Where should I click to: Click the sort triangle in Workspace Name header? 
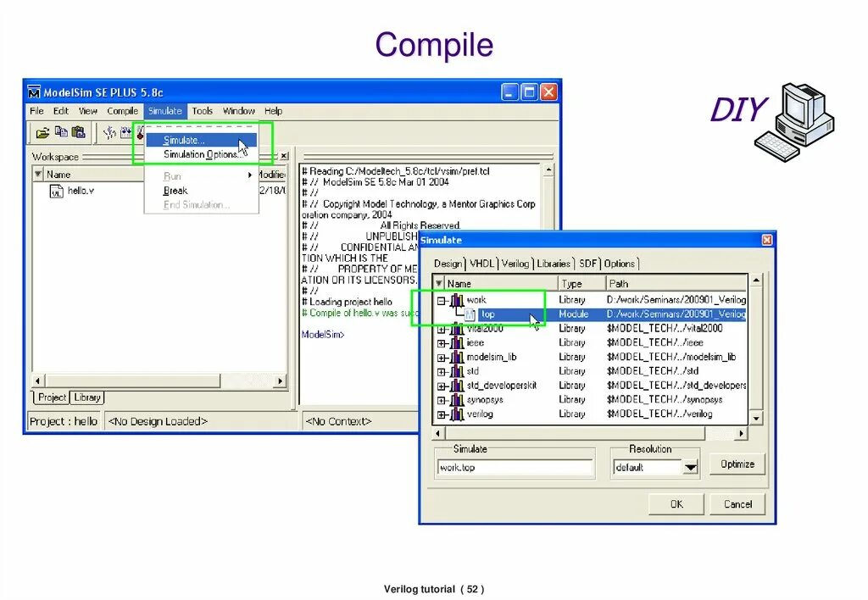tap(37, 175)
